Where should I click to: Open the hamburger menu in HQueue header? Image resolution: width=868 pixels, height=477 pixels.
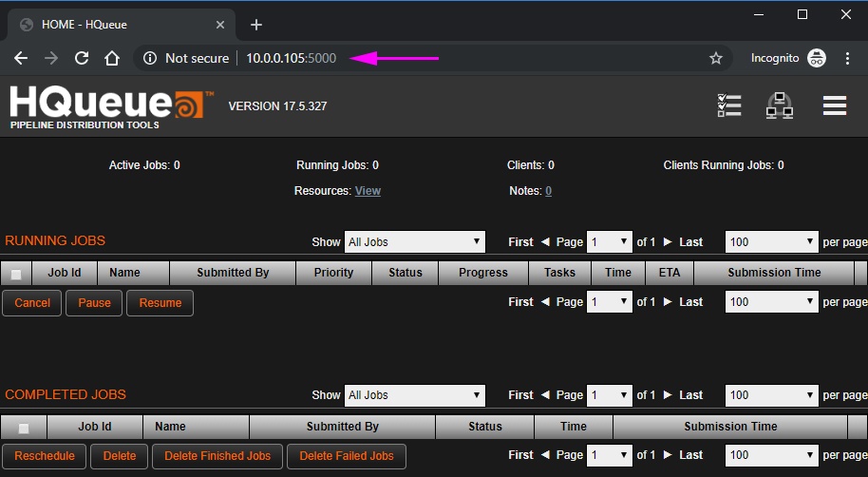tap(834, 105)
